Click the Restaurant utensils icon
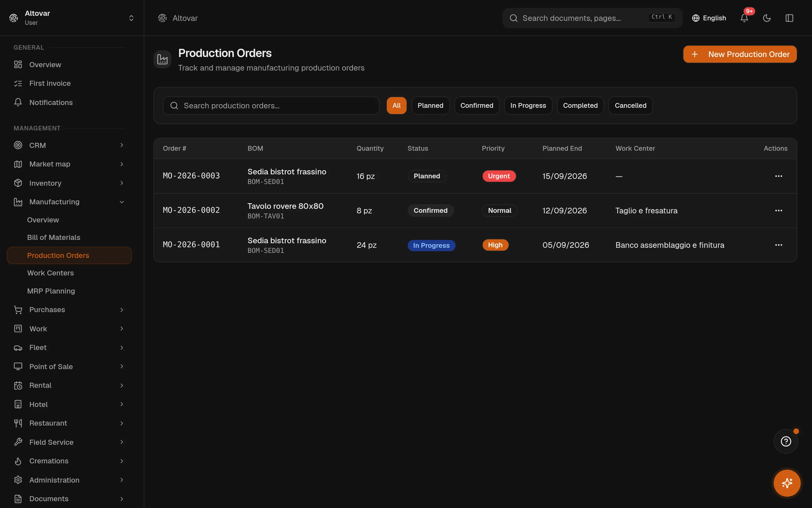Screen dimensions: 812x508 pyautogui.click(x=18, y=423)
